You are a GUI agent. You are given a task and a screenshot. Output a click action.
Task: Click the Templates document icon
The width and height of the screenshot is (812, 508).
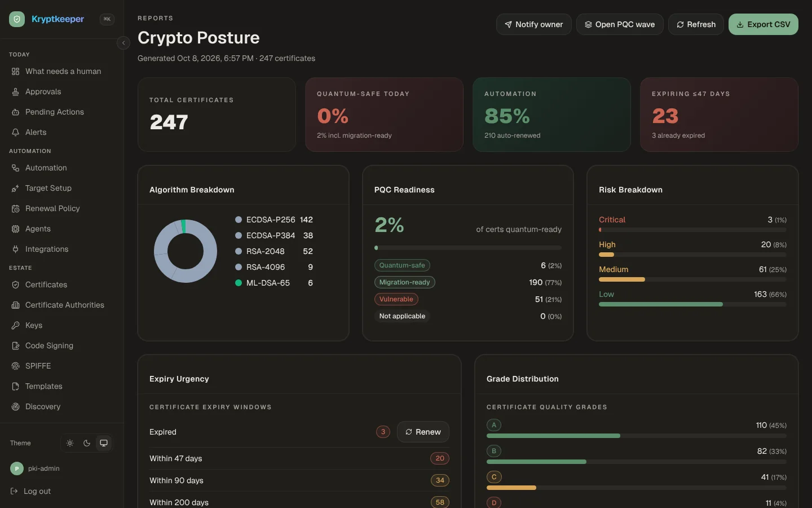pyautogui.click(x=15, y=386)
